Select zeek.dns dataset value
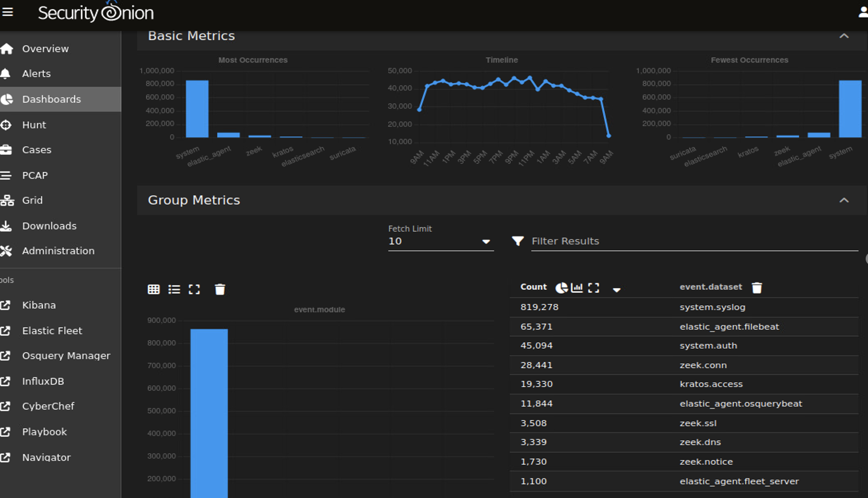Viewport: 868px width, 498px height. coord(700,442)
